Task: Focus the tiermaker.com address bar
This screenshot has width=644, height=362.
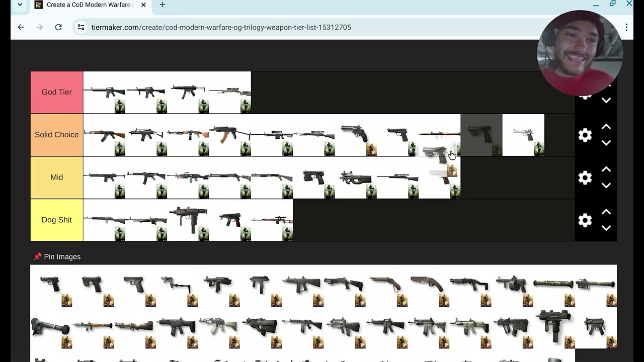Action: click(x=221, y=27)
